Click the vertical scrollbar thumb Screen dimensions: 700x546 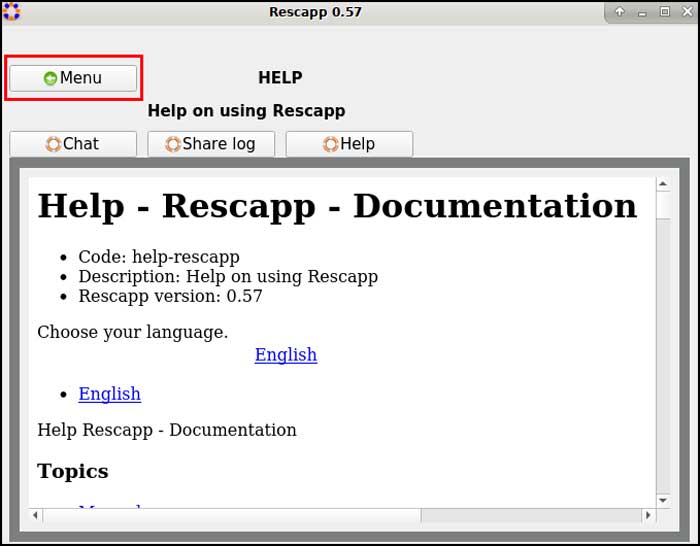[x=662, y=205]
